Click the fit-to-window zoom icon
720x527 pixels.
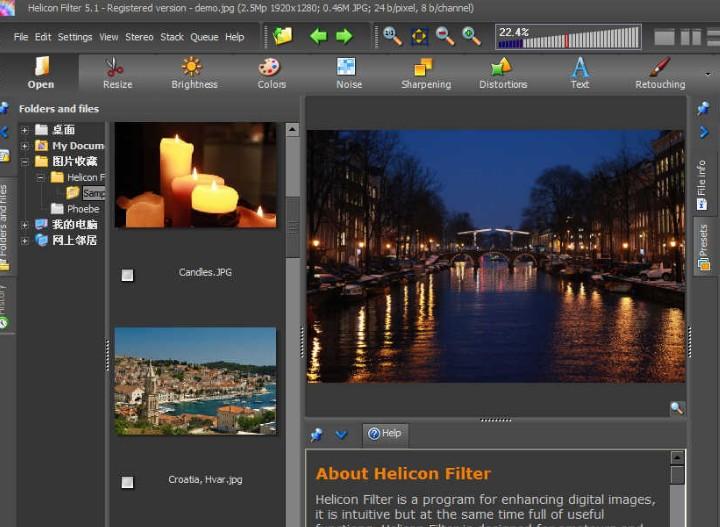pyautogui.click(x=419, y=36)
